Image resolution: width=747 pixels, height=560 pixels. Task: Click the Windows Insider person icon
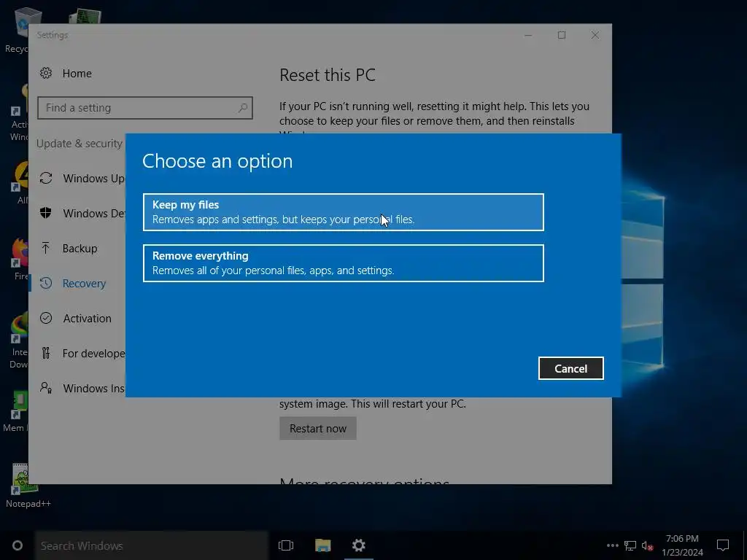tap(46, 388)
